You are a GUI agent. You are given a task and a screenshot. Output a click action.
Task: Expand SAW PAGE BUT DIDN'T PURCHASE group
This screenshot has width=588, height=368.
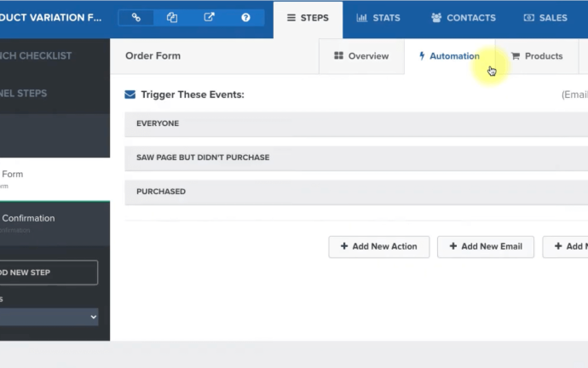coord(355,158)
